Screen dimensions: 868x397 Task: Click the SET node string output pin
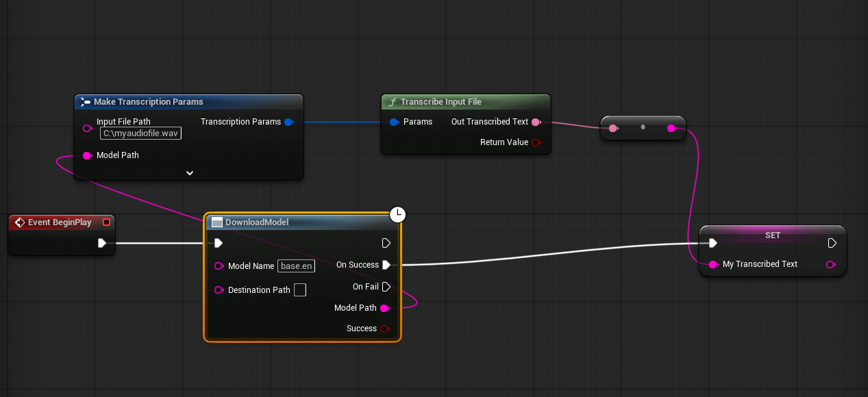(x=831, y=264)
